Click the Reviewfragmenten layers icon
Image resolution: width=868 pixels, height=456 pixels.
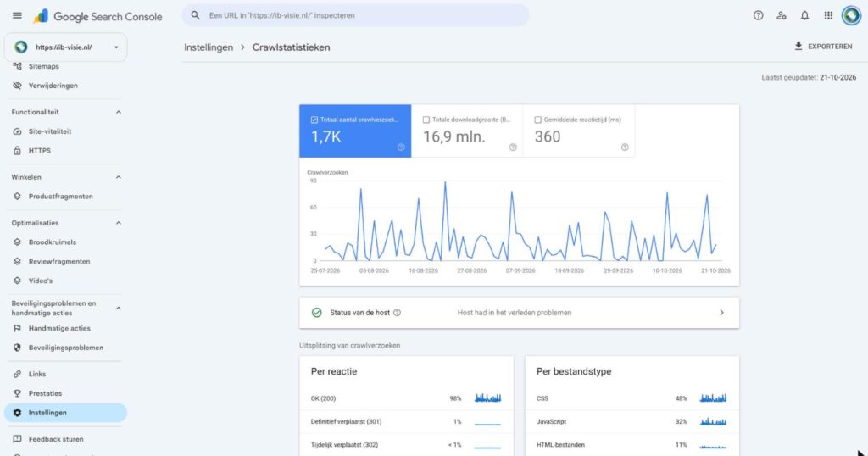17,261
